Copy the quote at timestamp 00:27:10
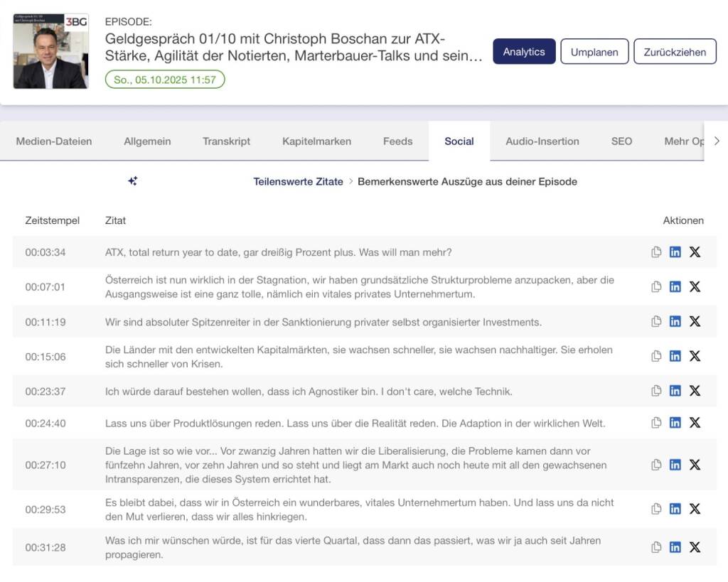This screenshot has width=728, height=582. (656, 465)
